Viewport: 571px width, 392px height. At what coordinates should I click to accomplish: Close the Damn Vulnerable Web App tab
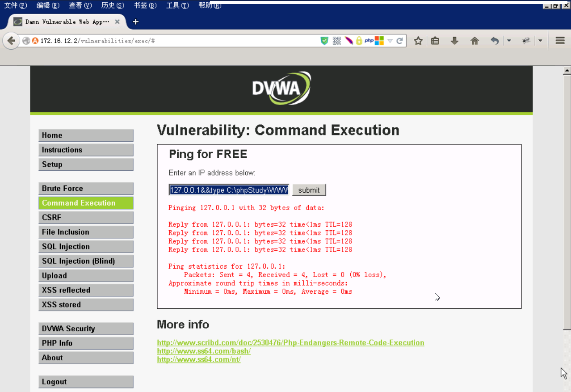118,21
